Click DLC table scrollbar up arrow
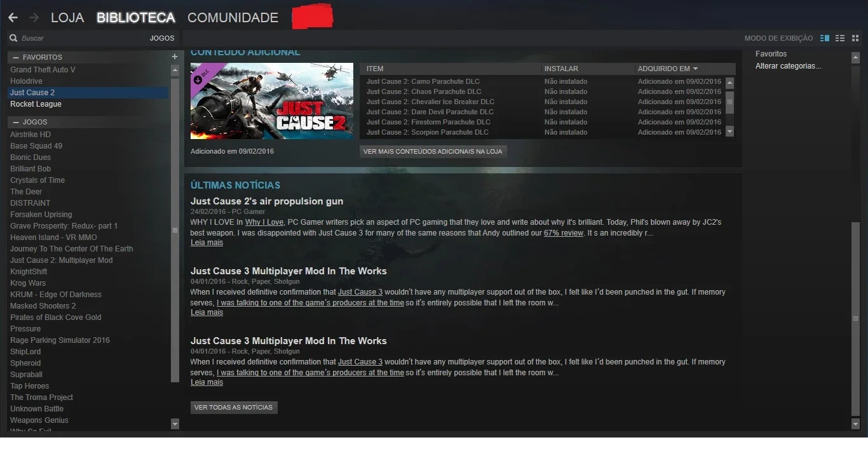Viewport: 868px width, 454px height. tap(729, 83)
